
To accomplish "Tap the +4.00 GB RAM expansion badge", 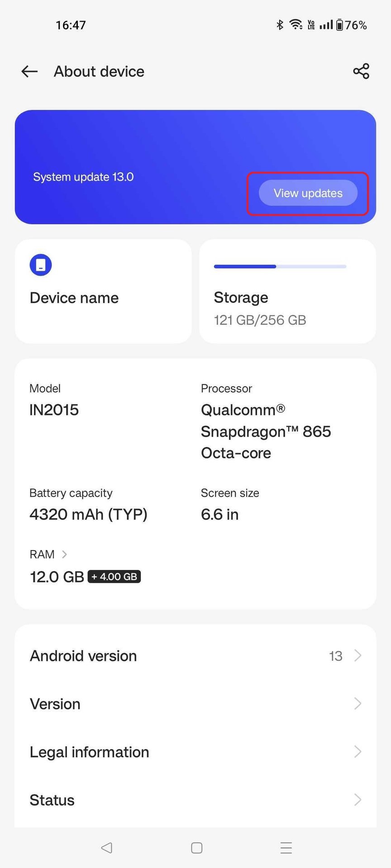I will 114,577.
